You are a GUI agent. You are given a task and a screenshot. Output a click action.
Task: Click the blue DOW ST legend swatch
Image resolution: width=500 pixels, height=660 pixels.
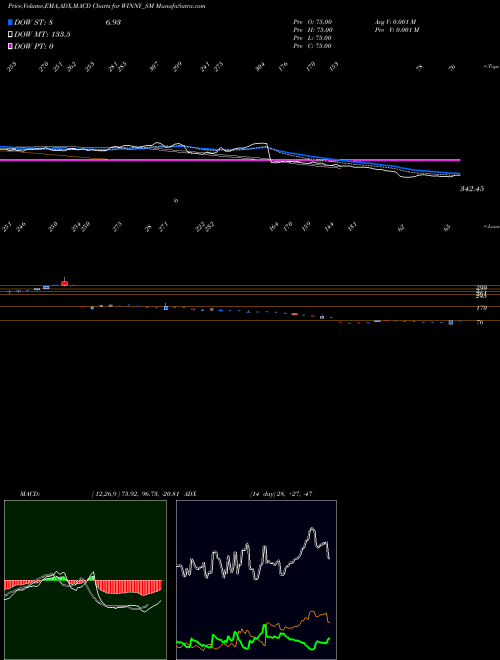pos(10,22)
